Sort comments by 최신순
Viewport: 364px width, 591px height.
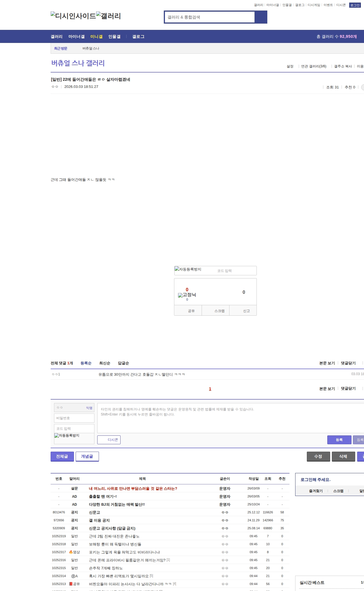(x=105, y=363)
